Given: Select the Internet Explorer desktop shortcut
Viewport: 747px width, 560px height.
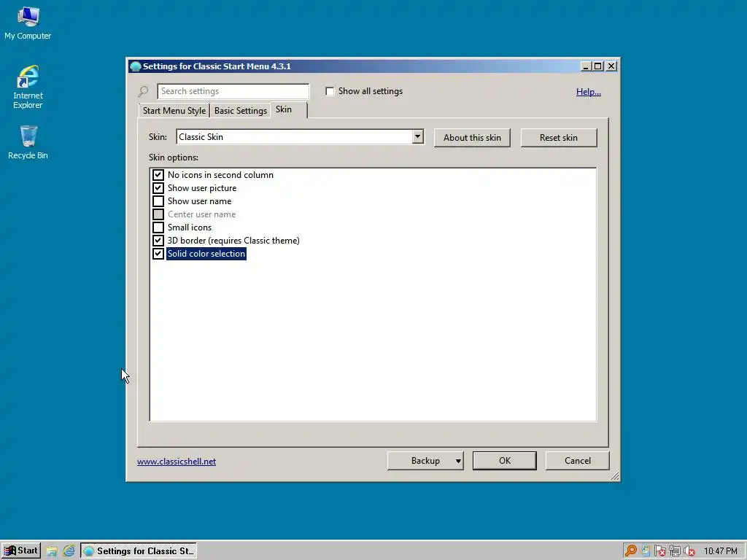Looking at the screenshot, I should (28, 87).
